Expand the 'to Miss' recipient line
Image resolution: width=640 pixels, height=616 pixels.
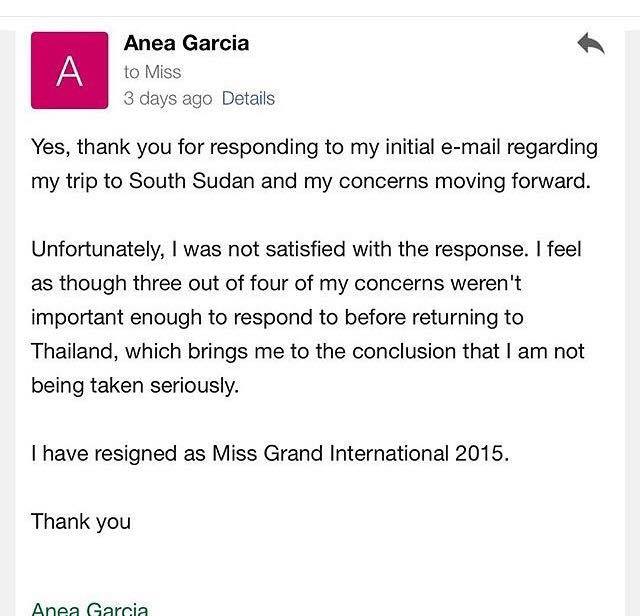(152, 72)
